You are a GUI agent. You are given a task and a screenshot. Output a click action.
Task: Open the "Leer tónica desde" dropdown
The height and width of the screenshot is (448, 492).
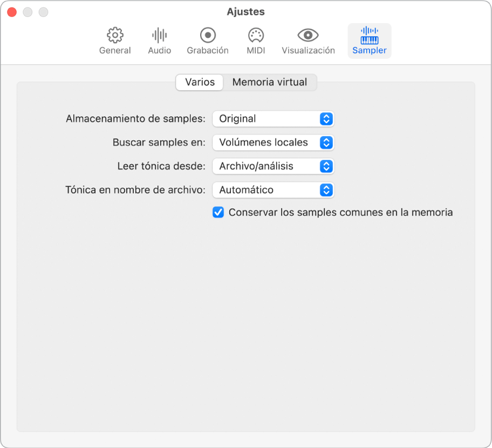click(273, 166)
